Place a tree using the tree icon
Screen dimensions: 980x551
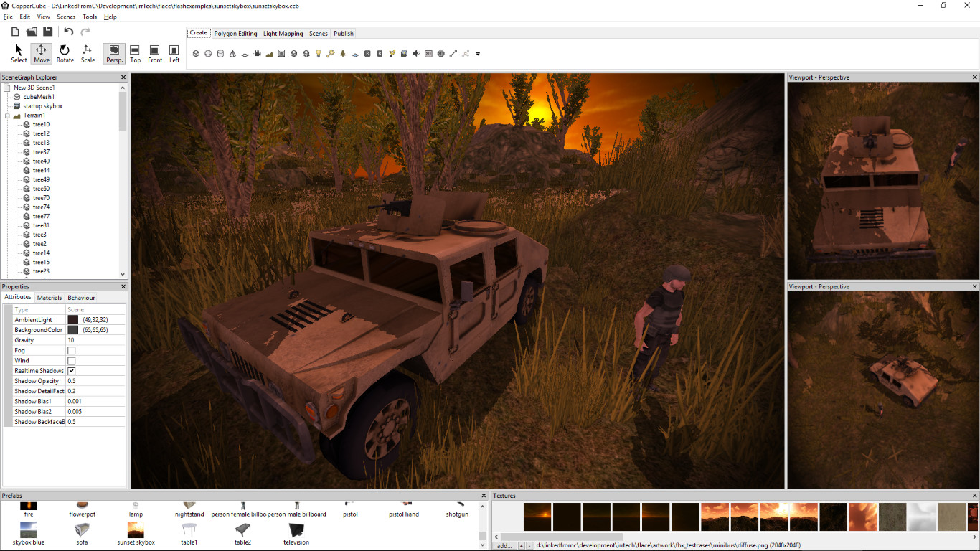click(342, 53)
